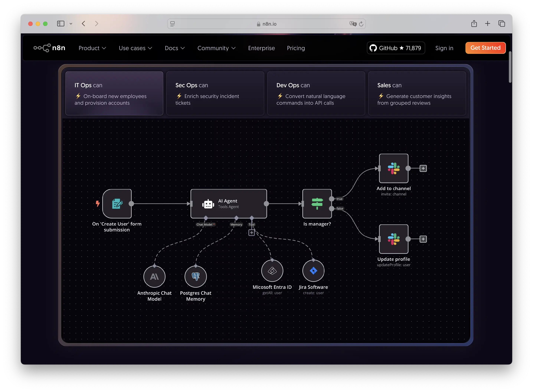
Task: Select Pricing in the navigation
Action: click(x=296, y=48)
